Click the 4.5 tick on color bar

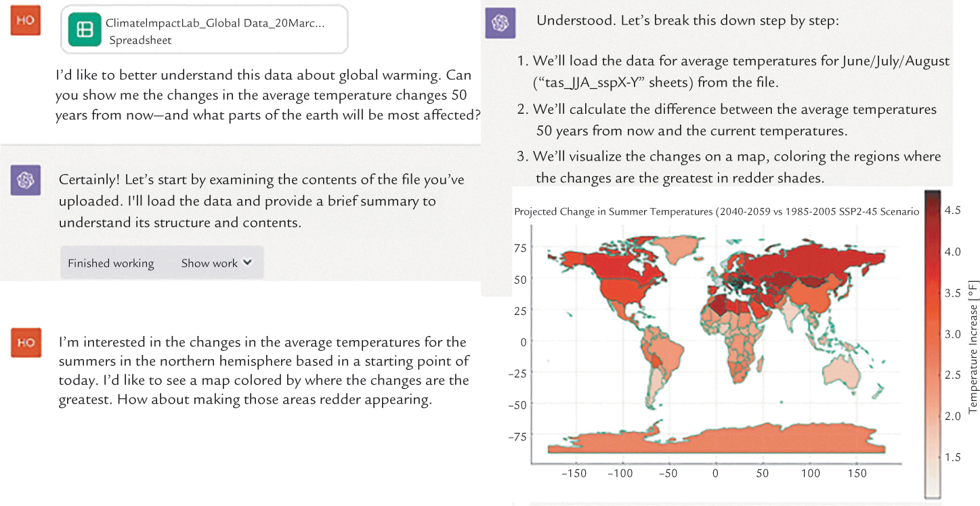pos(952,210)
